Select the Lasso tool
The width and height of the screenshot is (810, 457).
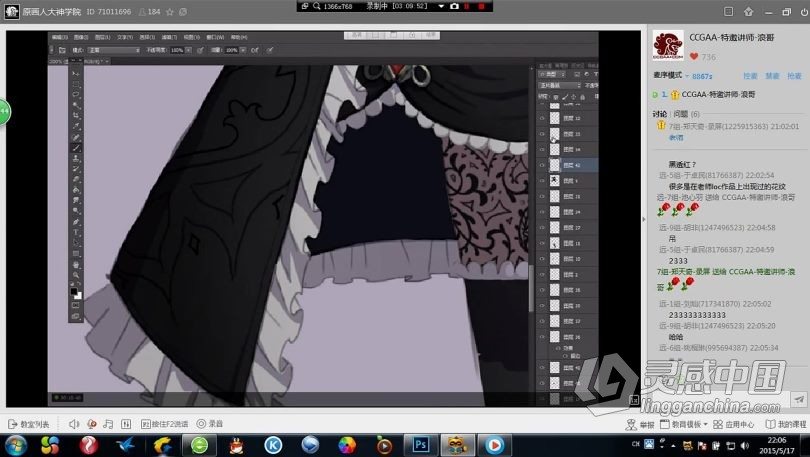pyautogui.click(x=76, y=94)
